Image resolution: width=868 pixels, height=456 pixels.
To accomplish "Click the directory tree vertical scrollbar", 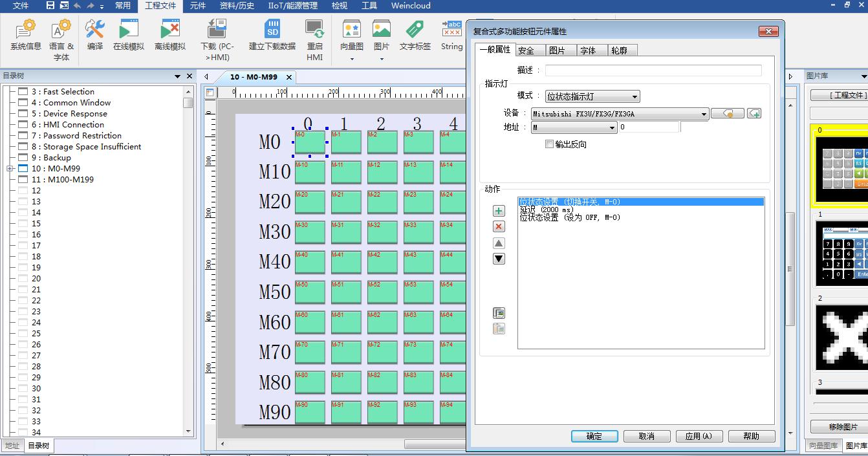I will (x=188, y=259).
